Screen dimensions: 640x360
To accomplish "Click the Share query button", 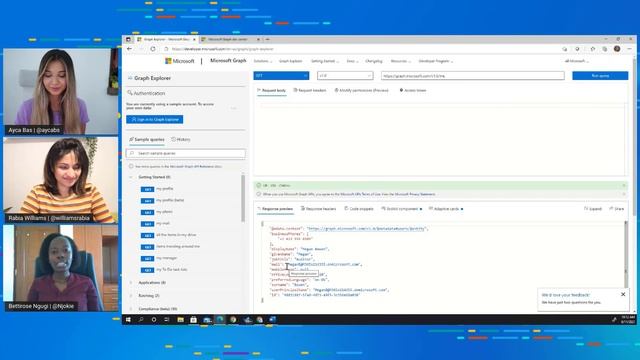I will 617,209.
